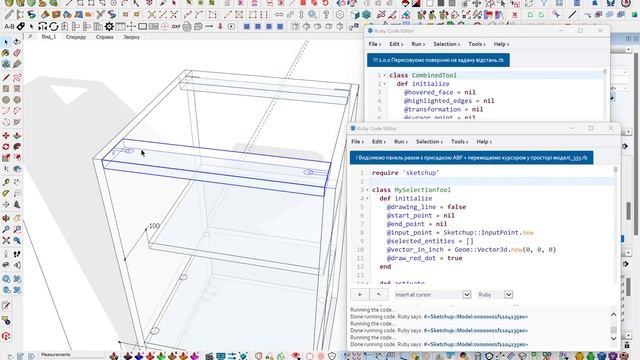This screenshot has width=640, height=360.
Task: Open the Insert at cursor dropdown
Action: (x=433, y=295)
